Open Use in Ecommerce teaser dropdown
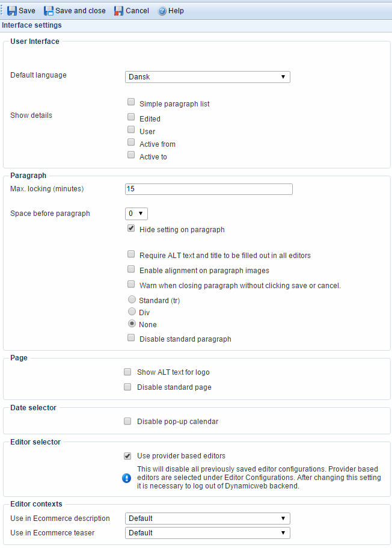The image size is (392, 548). coord(207,533)
